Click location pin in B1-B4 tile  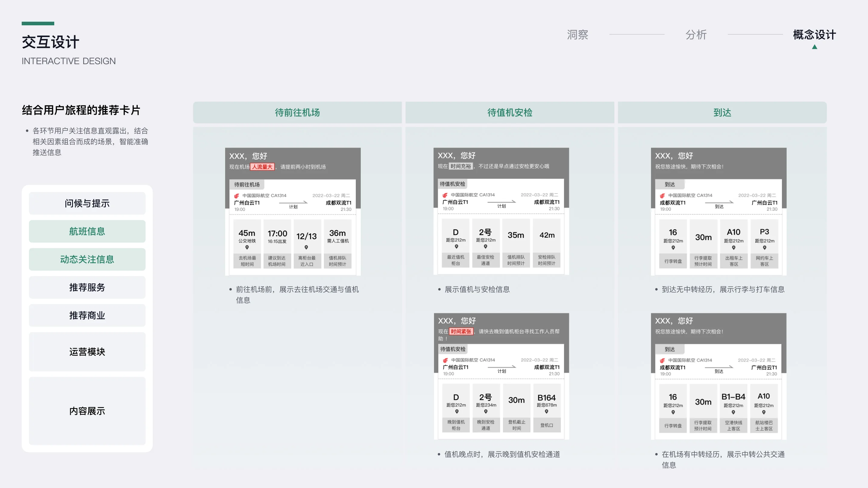pyautogui.click(x=733, y=413)
